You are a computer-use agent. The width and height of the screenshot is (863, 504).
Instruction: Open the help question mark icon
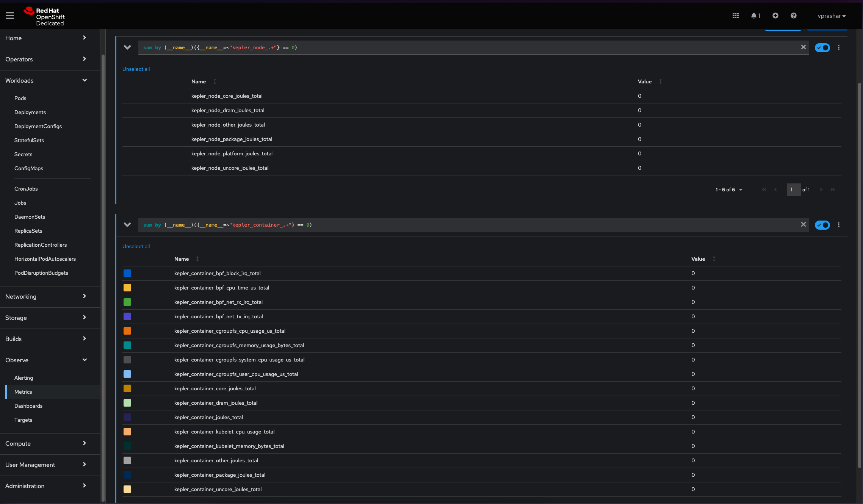793,16
